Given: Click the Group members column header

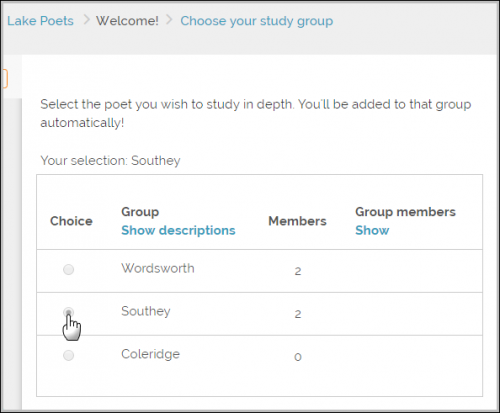Looking at the screenshot, I should [405, 212].
